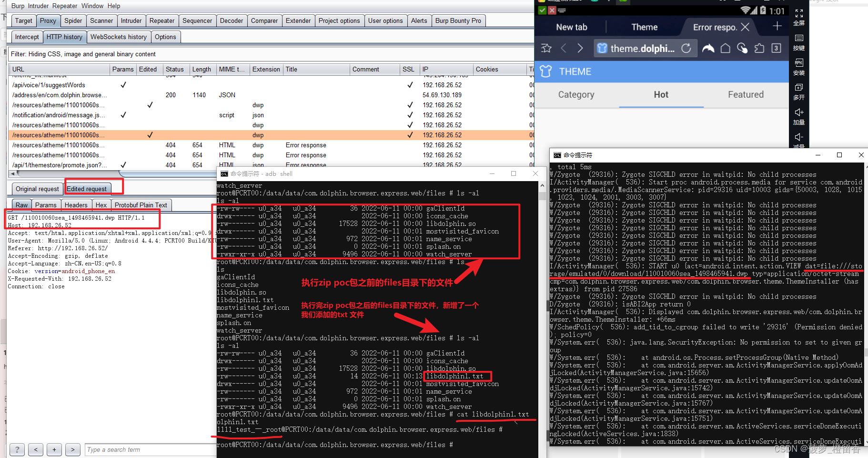868x458 pixels.
Task: Open the Protobuf Plain Text tab
Action: point(141,205)
